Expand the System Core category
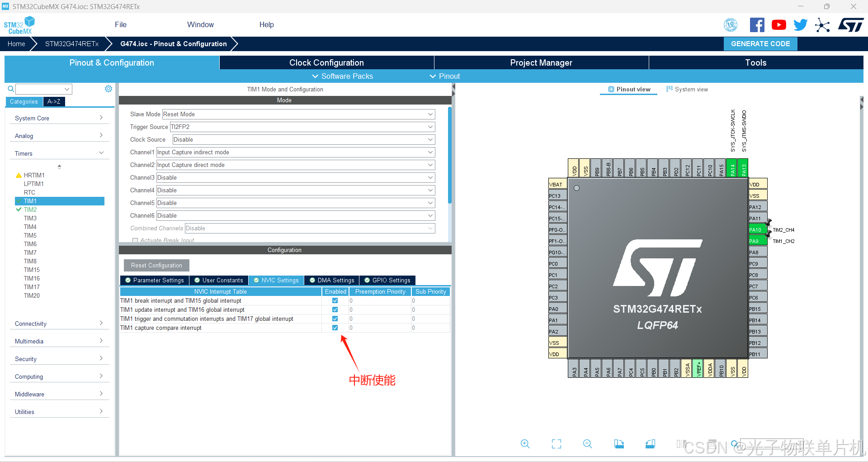868x462 pixels. 59,118
